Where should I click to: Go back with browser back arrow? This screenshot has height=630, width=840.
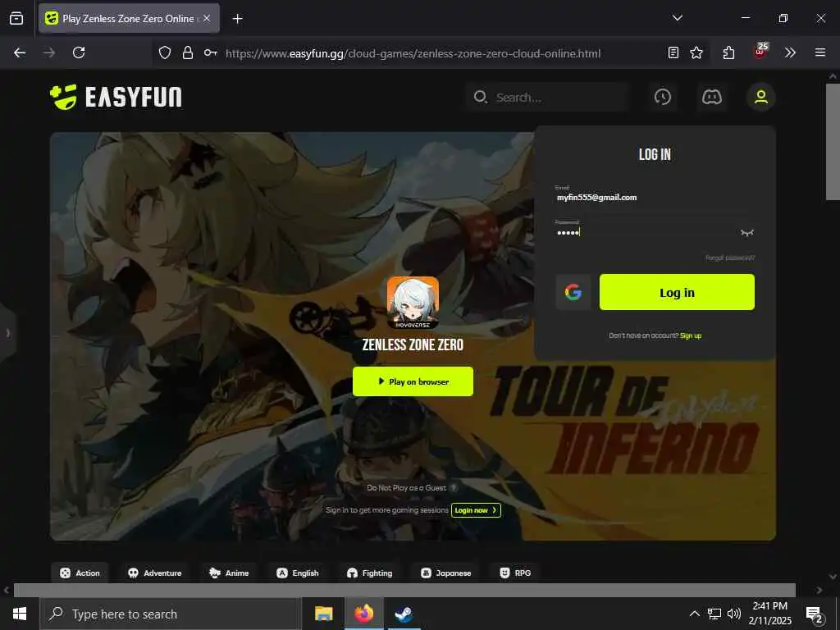pos(20,52)
